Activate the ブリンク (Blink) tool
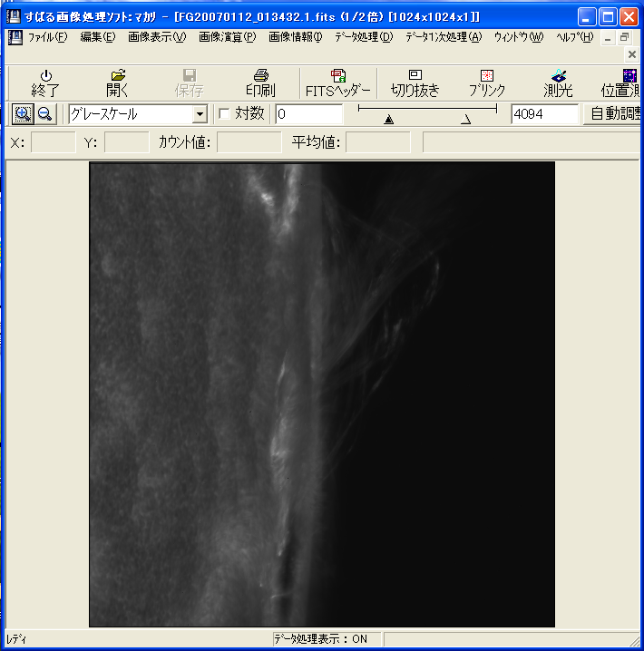 (486, 83)
